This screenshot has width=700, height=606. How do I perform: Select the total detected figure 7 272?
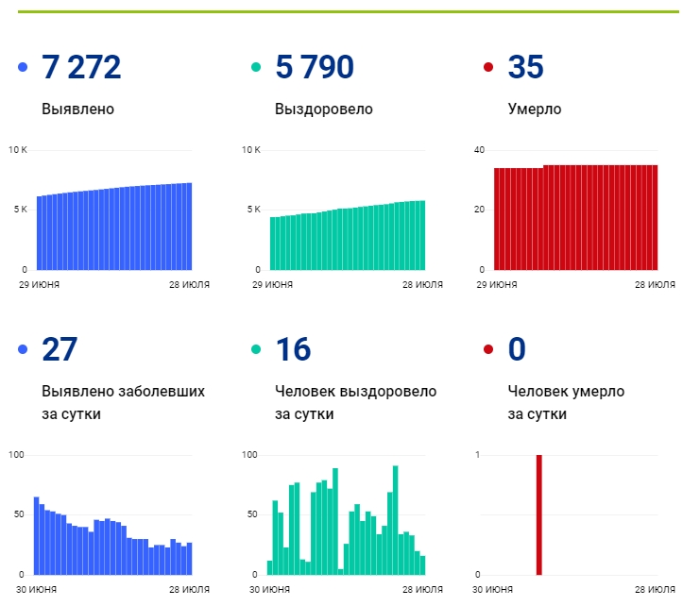pos(81,67)
